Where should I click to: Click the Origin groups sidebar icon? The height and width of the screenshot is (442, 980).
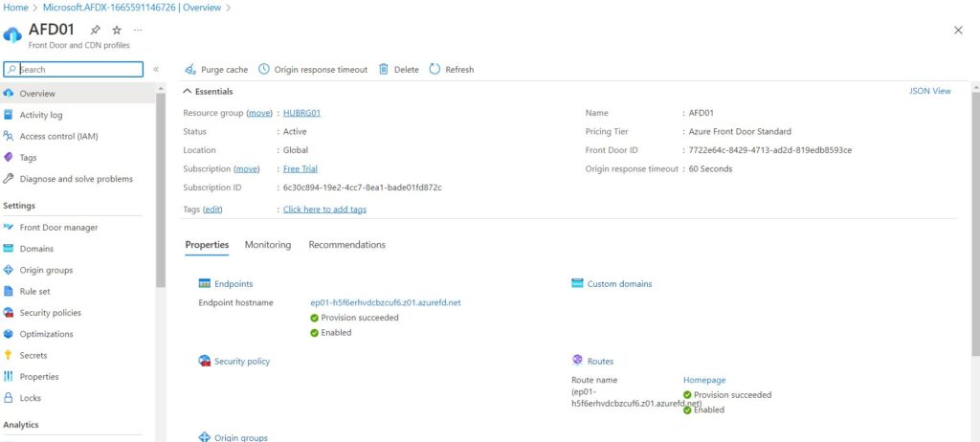point(8,270)
